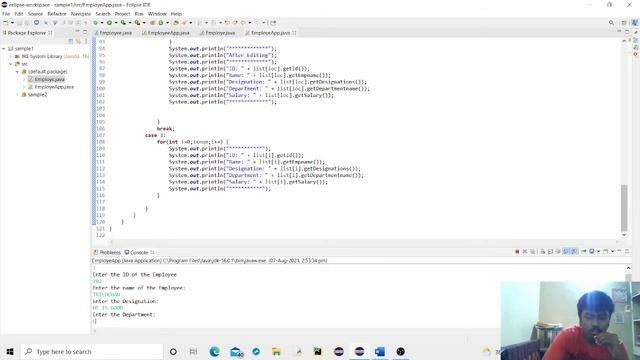The width and height of the screenshot is (640, 360).
Task: Click the code line containing 'case 3:'
Action: click(x=155, y=135)
